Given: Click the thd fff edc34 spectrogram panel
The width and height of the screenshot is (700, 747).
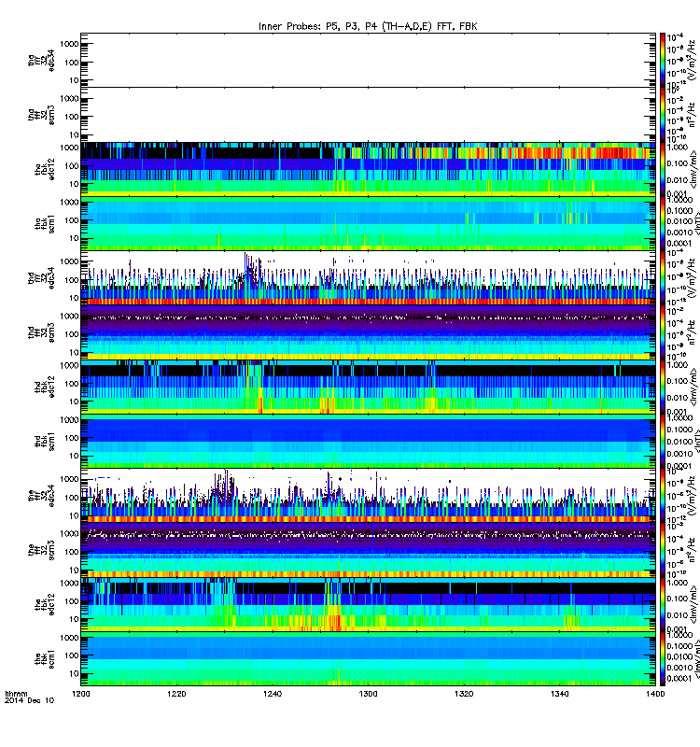Looking at the screenshot, I should tap(368, 277).
